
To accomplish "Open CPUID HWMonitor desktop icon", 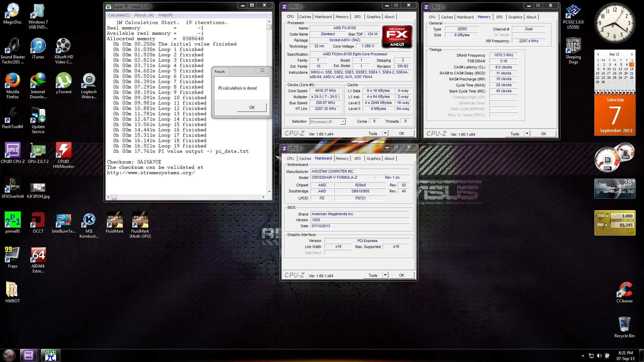I will pyautogui.click(x=63, y=155).
